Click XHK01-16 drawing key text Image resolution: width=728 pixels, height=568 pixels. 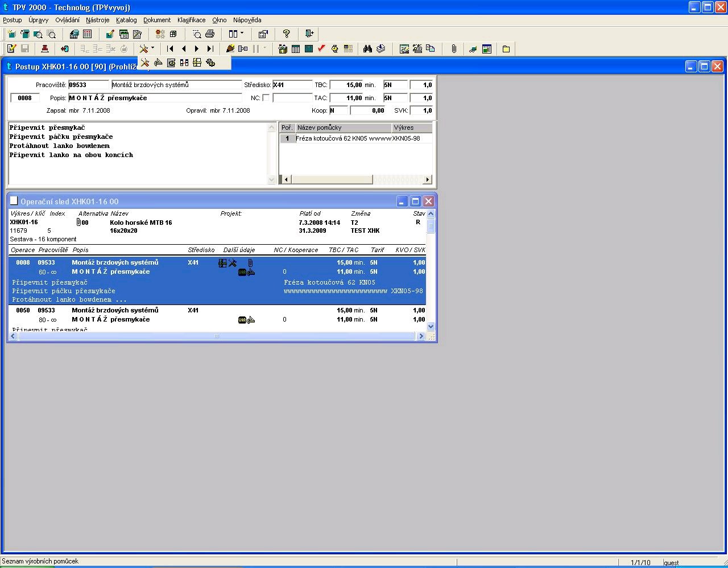tap(24, 223)
